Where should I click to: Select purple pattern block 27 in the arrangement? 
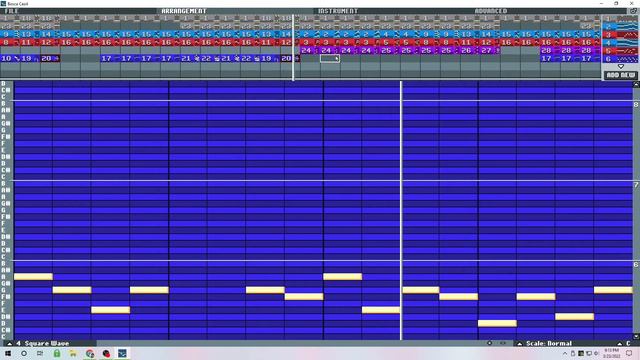click(490, 50)
